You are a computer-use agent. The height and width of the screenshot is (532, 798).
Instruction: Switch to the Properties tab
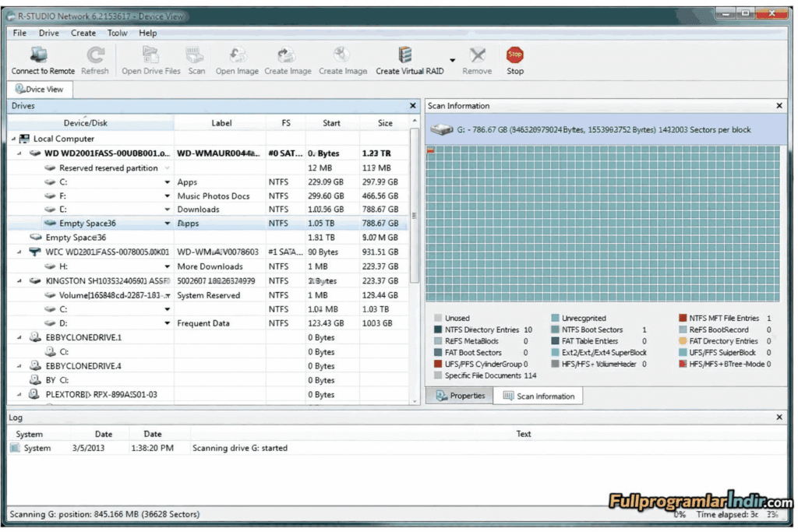pos(461,396)
